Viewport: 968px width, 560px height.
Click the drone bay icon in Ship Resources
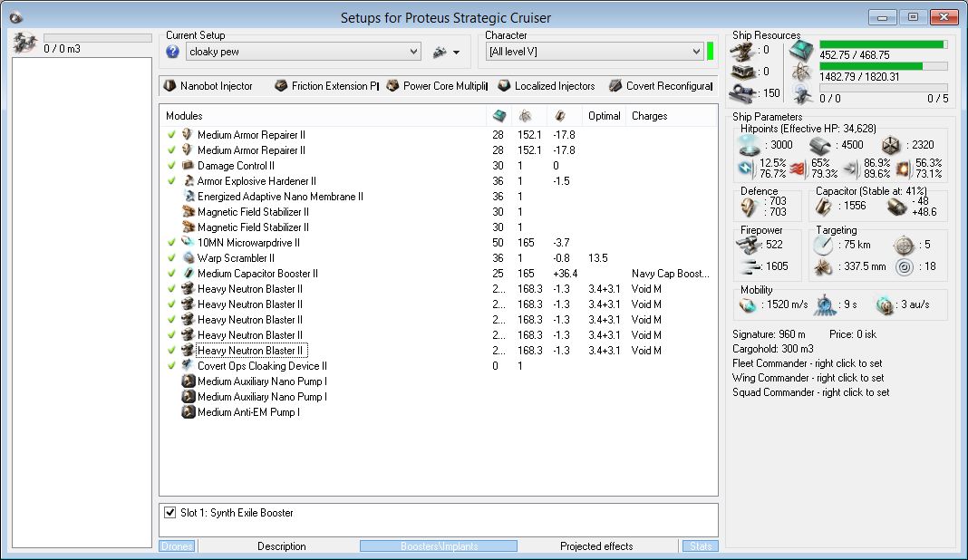802,94
